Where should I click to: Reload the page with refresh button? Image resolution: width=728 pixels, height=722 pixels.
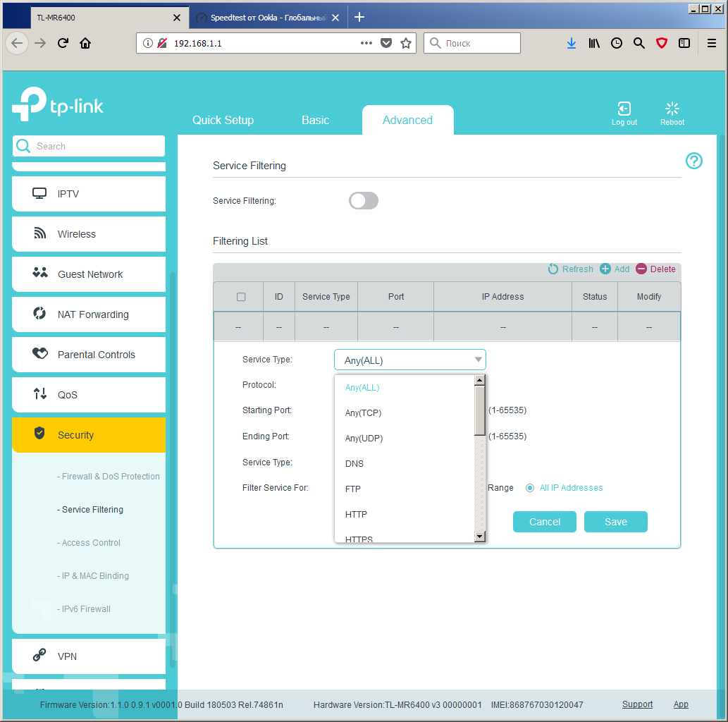point(63,43)
